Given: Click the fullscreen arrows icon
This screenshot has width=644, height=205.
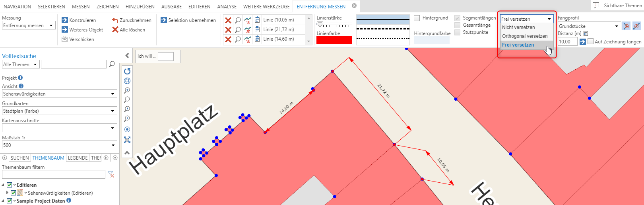Looking at the screenshot, I should click(x=127, y=140).
